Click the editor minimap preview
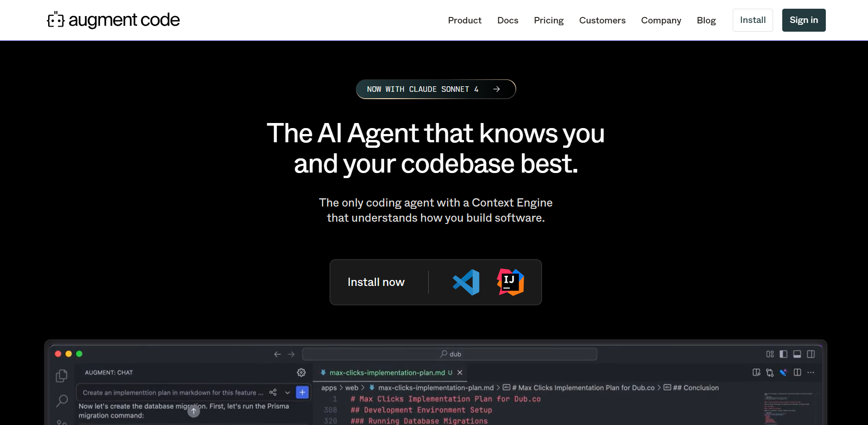Screen dimensions: 868x425 pyautogui.click(x=788, y=408)
